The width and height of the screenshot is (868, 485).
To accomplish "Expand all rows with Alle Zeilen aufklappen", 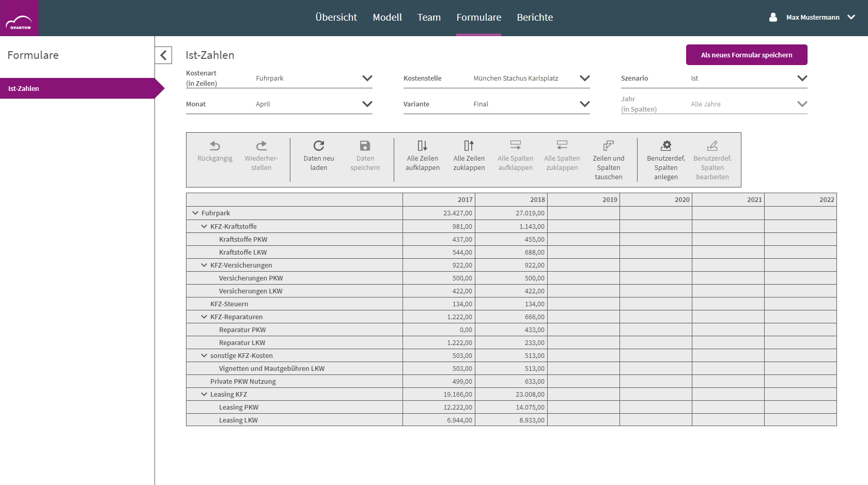I will [x=423, y=146].
